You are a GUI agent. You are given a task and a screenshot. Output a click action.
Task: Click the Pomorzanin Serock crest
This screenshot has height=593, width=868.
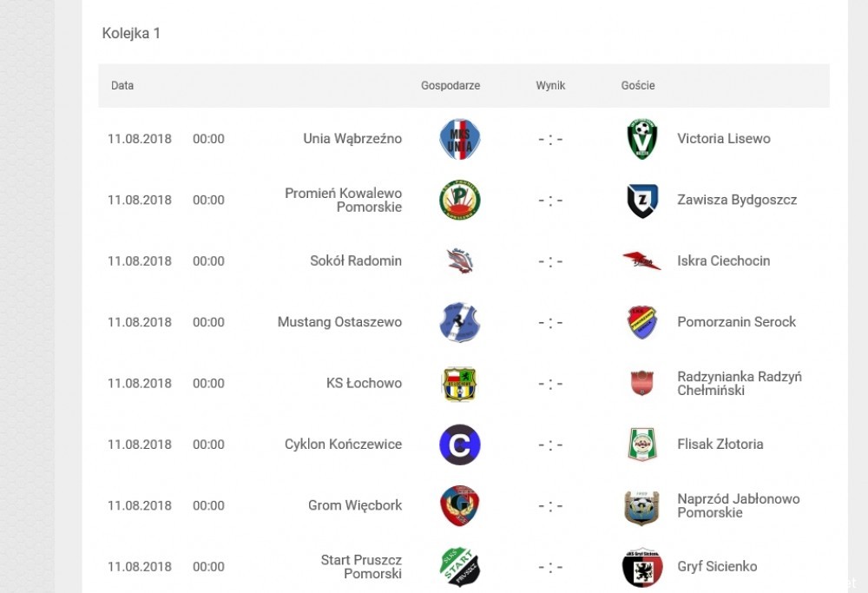[642, 322]
